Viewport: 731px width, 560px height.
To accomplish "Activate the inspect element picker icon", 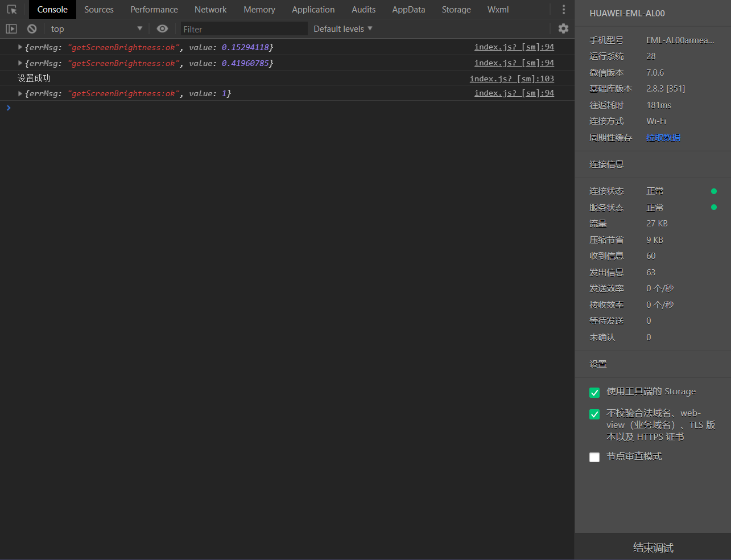I will tap(11, 10).
